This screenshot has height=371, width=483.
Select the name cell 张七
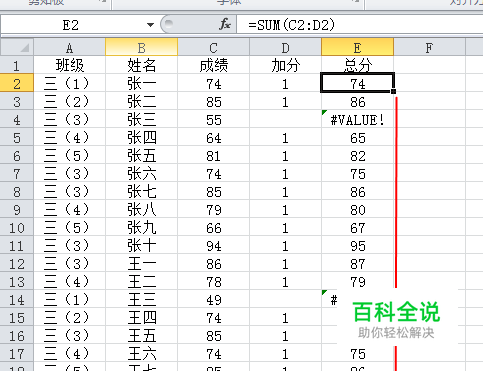pyautogui.click(x=141, y=191)
